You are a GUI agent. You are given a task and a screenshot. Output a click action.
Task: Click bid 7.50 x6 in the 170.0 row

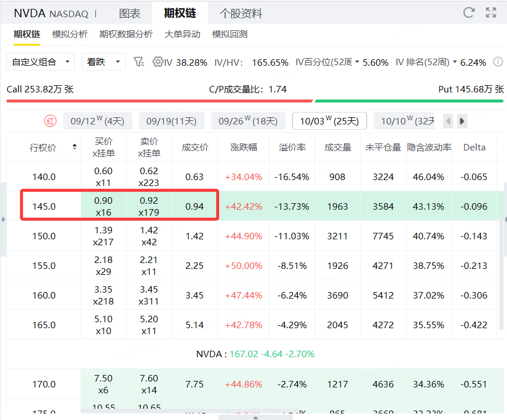point(104,384)
